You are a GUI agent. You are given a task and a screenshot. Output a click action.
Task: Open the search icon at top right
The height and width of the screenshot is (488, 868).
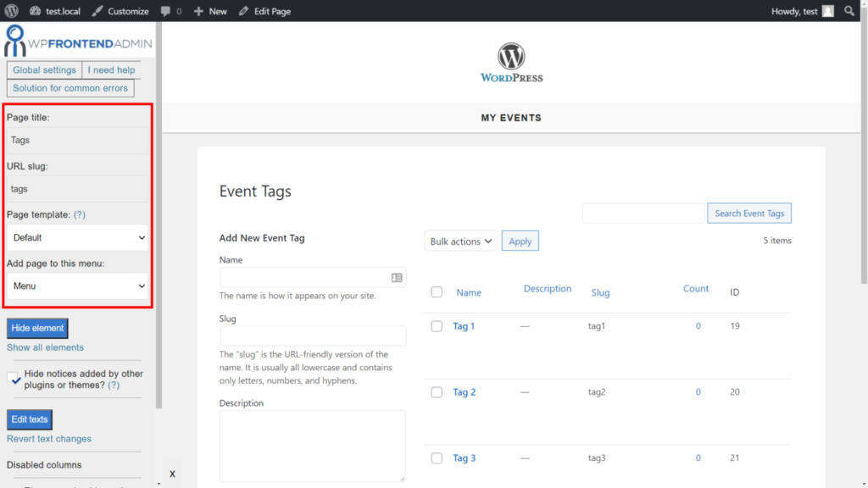point(849,11)
